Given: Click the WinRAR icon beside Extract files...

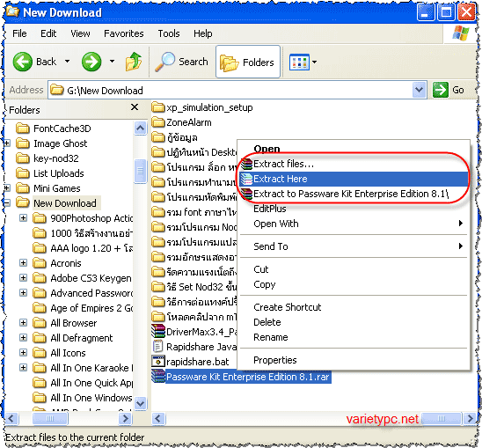Looking at the screenshot, I should click(x=246, y=164).
